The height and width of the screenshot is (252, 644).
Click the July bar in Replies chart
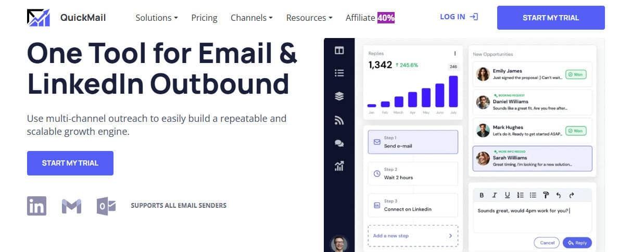point(453,92)
